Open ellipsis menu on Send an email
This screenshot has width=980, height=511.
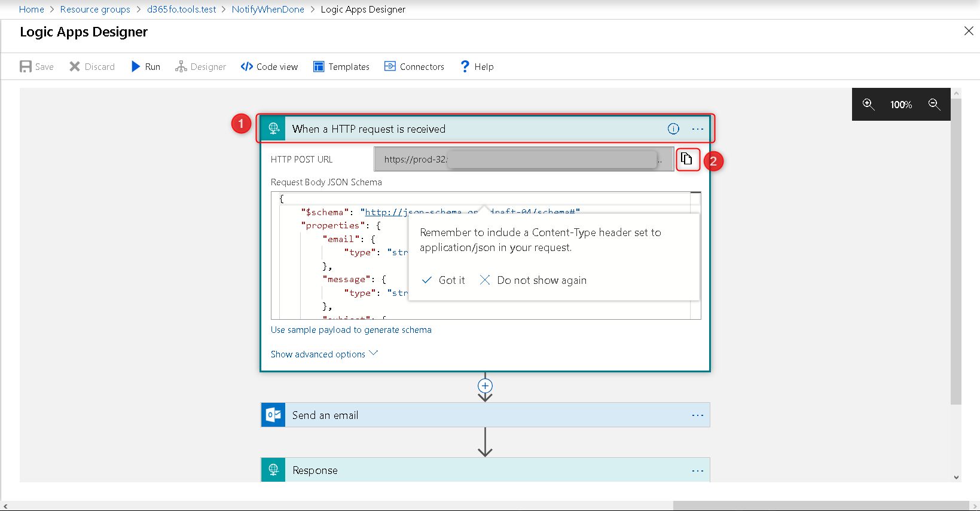(x=698, y=415)
